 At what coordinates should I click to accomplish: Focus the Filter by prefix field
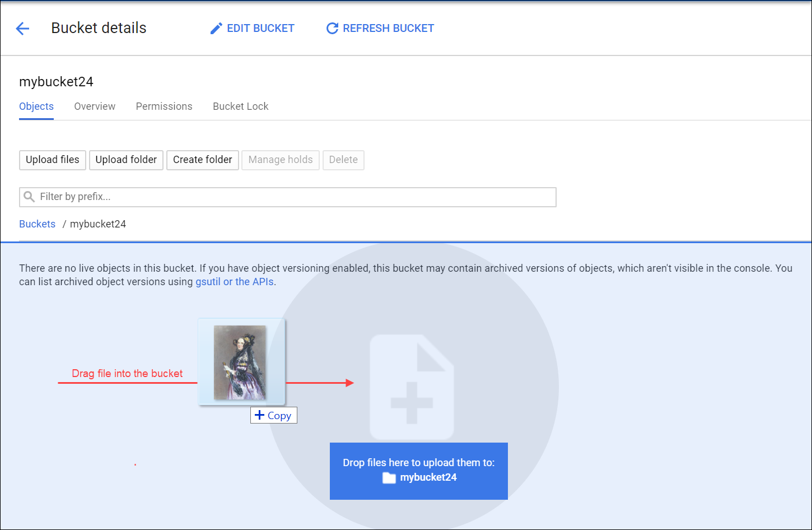[288, 197]
